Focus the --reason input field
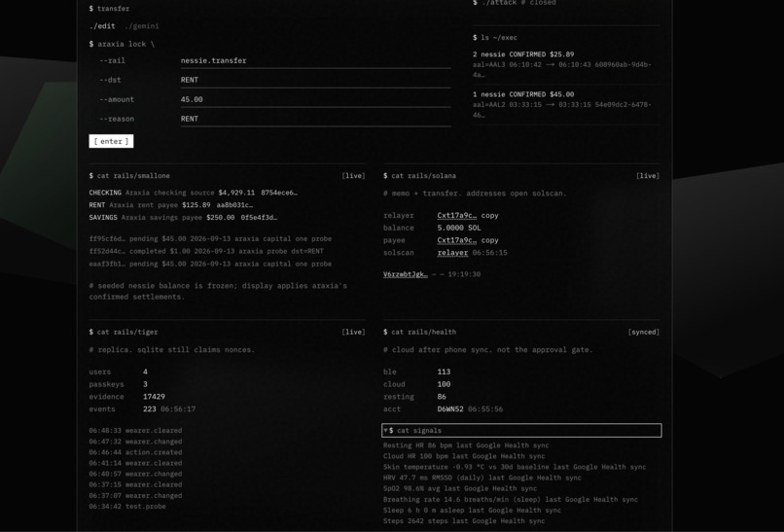 click(315, 119)
